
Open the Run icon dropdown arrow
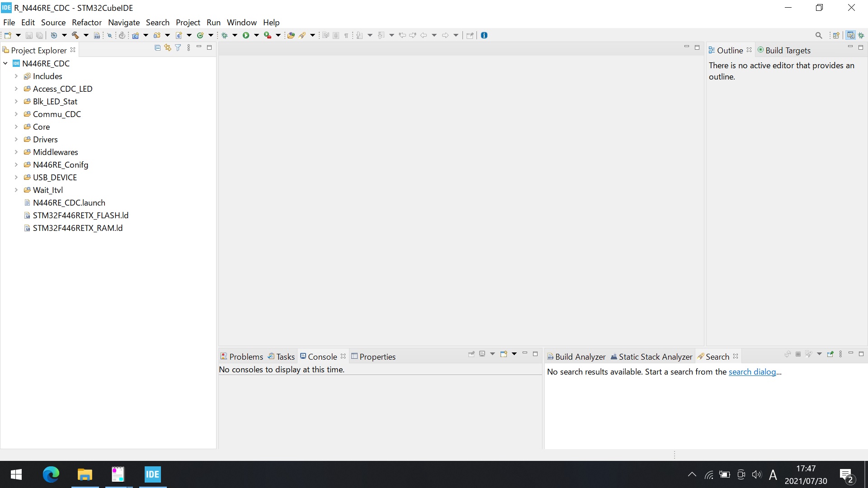[x=256, y=35]
